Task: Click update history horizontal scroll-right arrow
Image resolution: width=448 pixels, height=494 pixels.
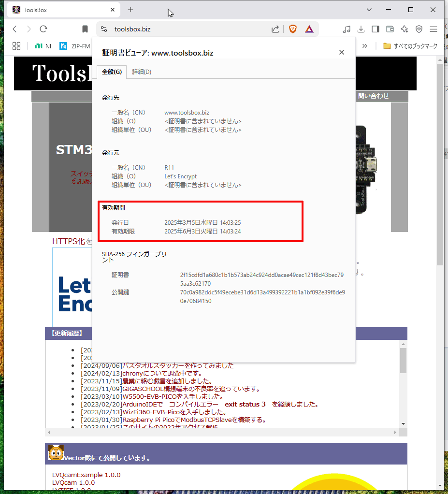Action: click(x=395, y=432)
